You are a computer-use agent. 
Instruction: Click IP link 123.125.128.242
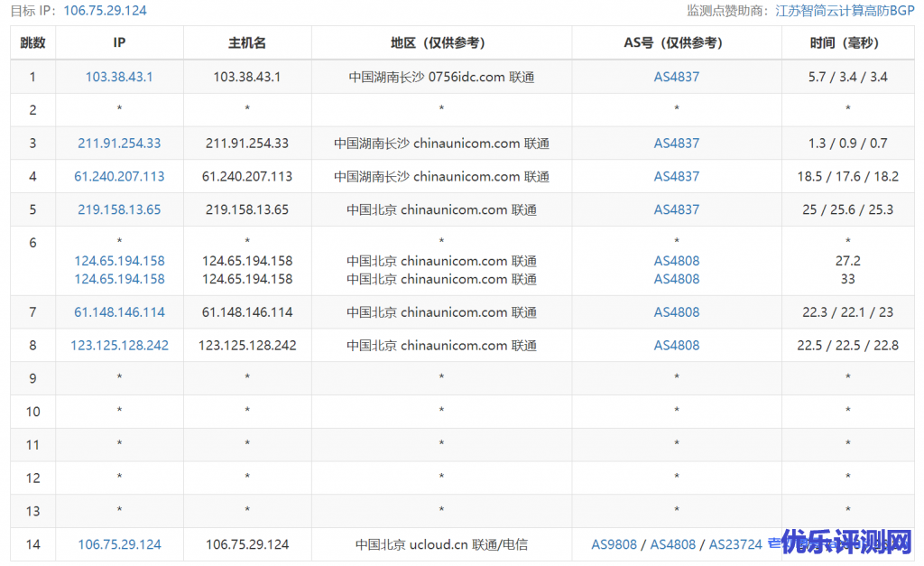pos(119,345)
